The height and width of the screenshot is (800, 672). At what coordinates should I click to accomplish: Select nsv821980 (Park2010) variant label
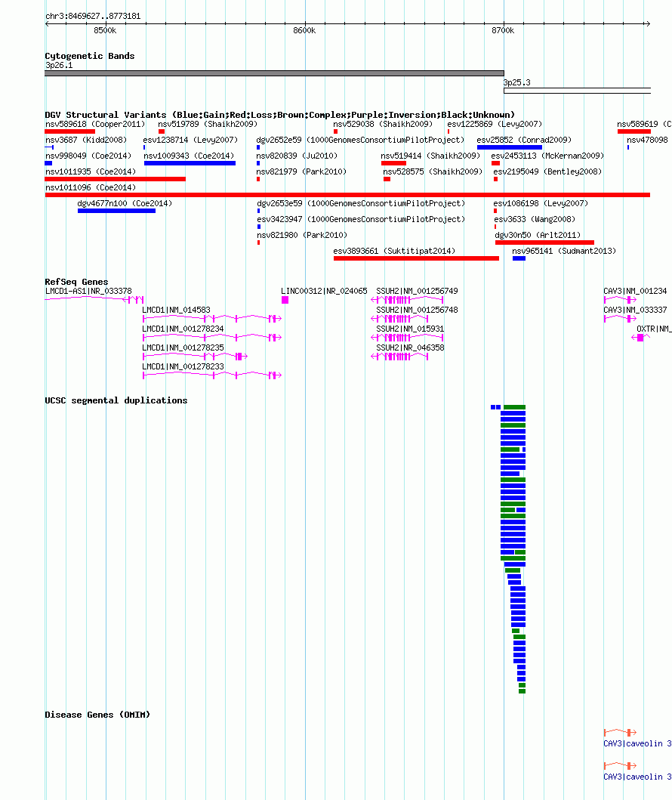click(x=302, y=235)
